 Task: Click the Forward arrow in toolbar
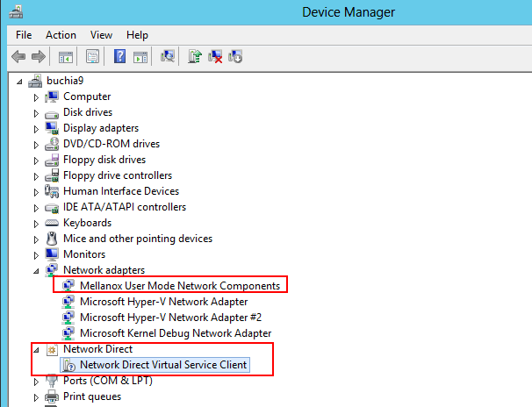click(38, 57)
